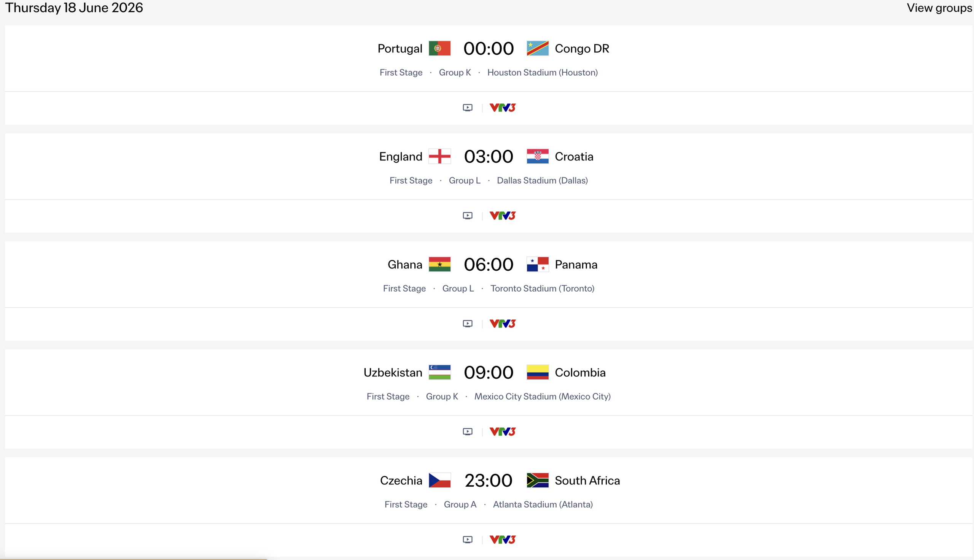Click the View groups link

click(x=939, y=8)
